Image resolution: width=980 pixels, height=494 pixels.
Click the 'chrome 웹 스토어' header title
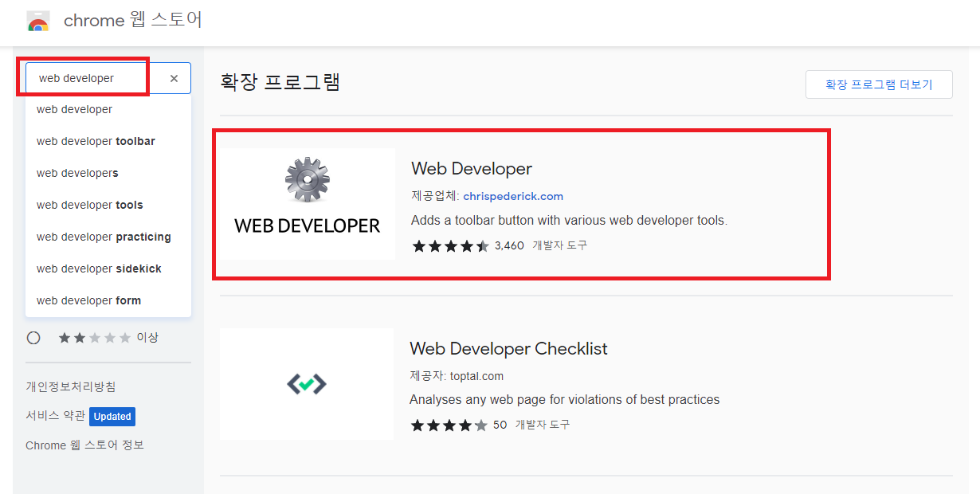click(132, 20)
